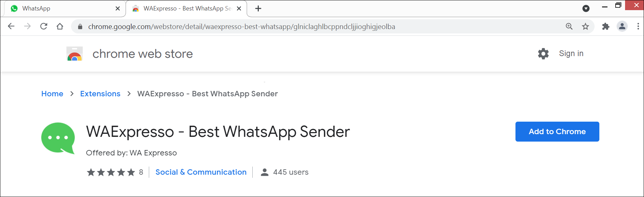Go to the Extensions breadcrumb link
The width and height of the screenshot is (644, 197).
[x=100, y=94]
